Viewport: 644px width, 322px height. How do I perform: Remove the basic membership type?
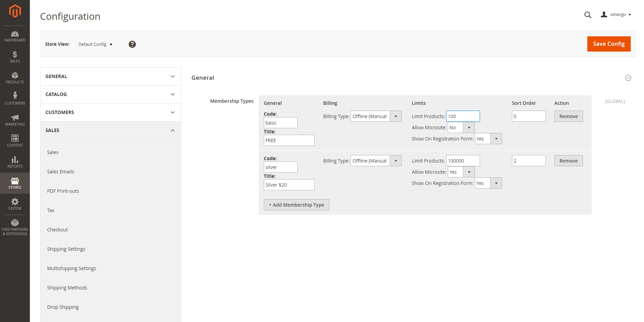pos(569,116)
